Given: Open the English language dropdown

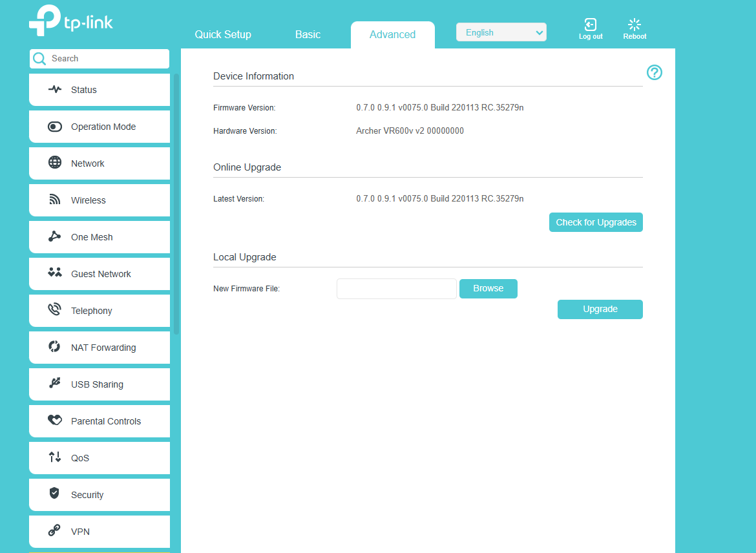Looking at the screenshot, I should coord(501,32).
